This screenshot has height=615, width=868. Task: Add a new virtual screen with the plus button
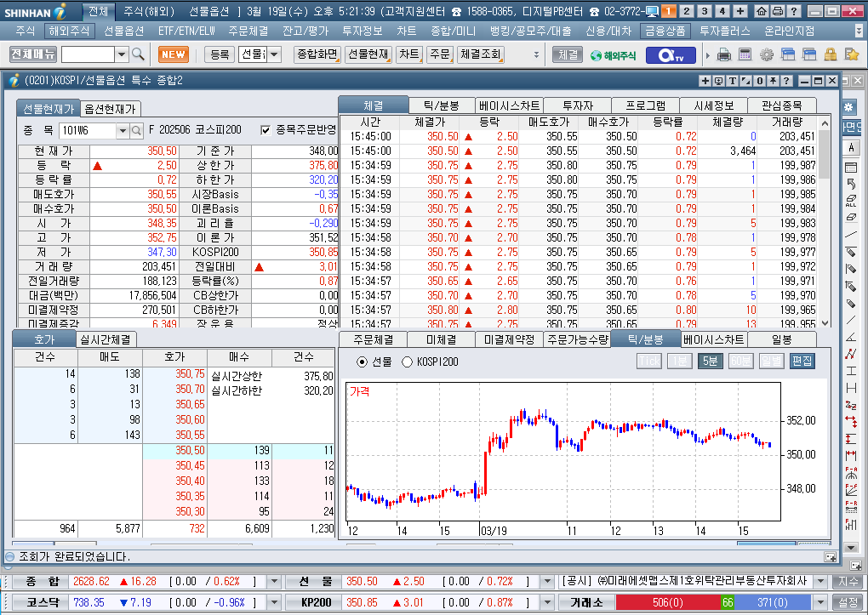[740, 11]
